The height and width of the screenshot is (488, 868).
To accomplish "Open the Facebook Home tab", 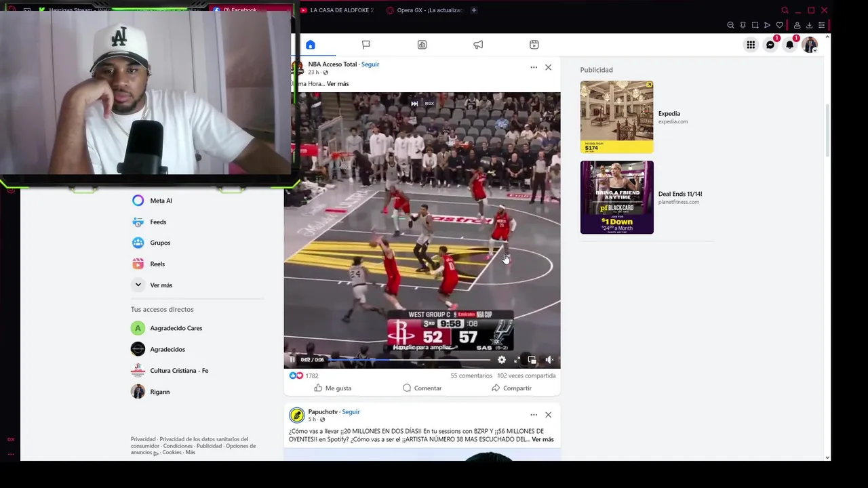I will pos(311,45).
